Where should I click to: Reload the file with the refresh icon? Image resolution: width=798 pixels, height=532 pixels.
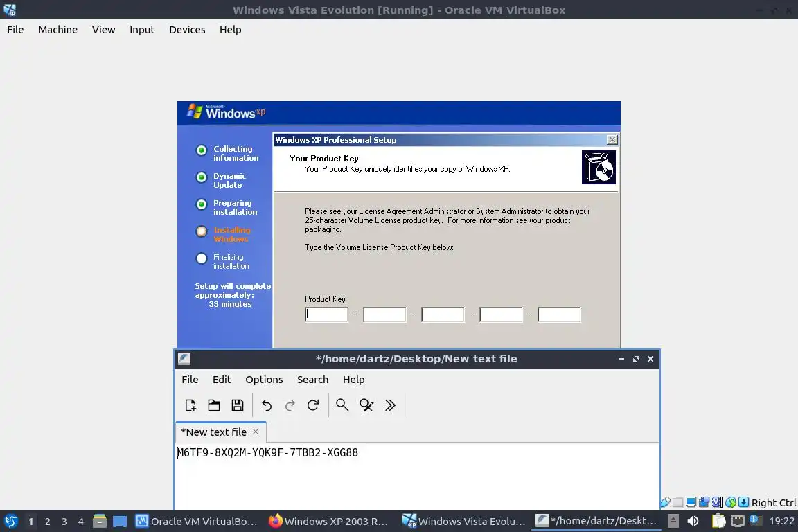[313, 405]
